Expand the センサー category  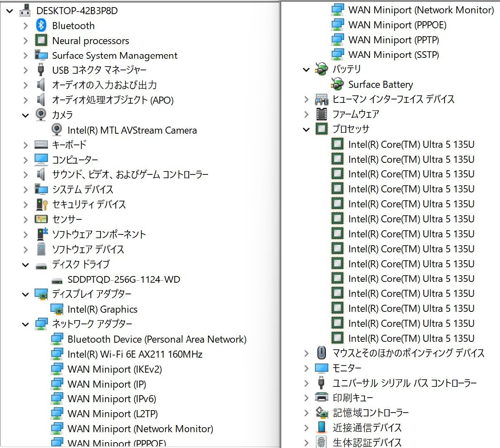[25, 219]
